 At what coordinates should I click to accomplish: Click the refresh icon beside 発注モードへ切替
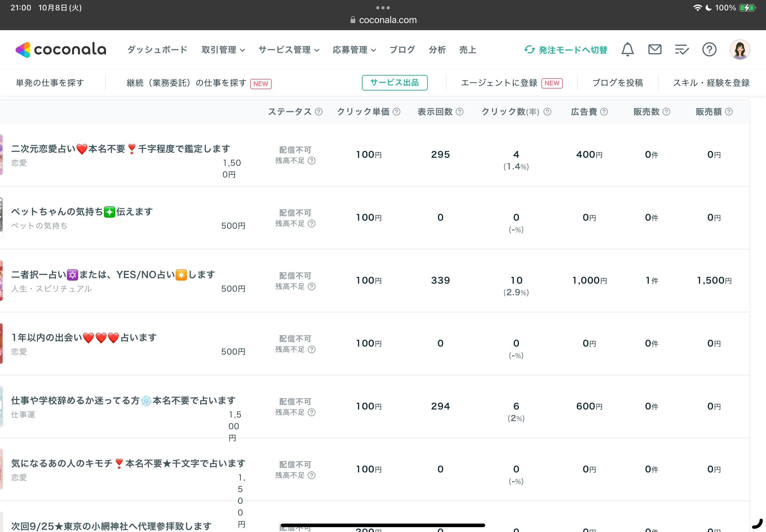point(529,50)
